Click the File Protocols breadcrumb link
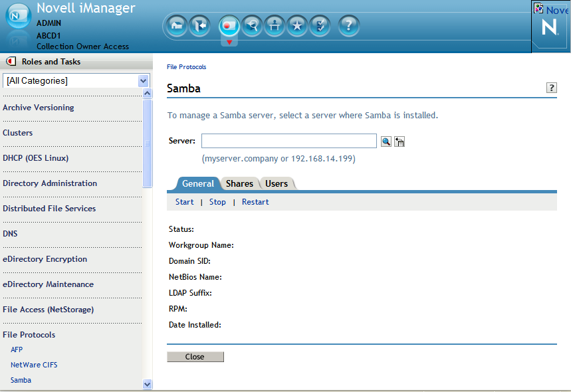571x392 pixels. point(186,67)
